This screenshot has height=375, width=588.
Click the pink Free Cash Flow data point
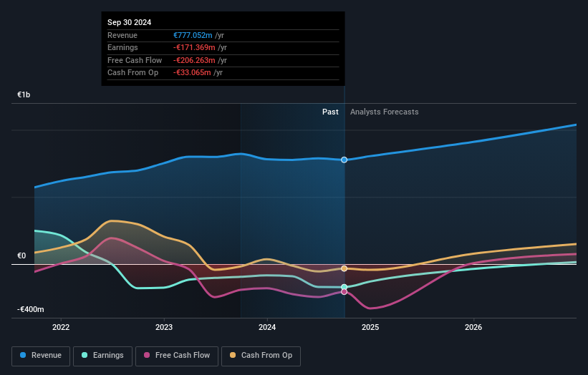(344, 292)
